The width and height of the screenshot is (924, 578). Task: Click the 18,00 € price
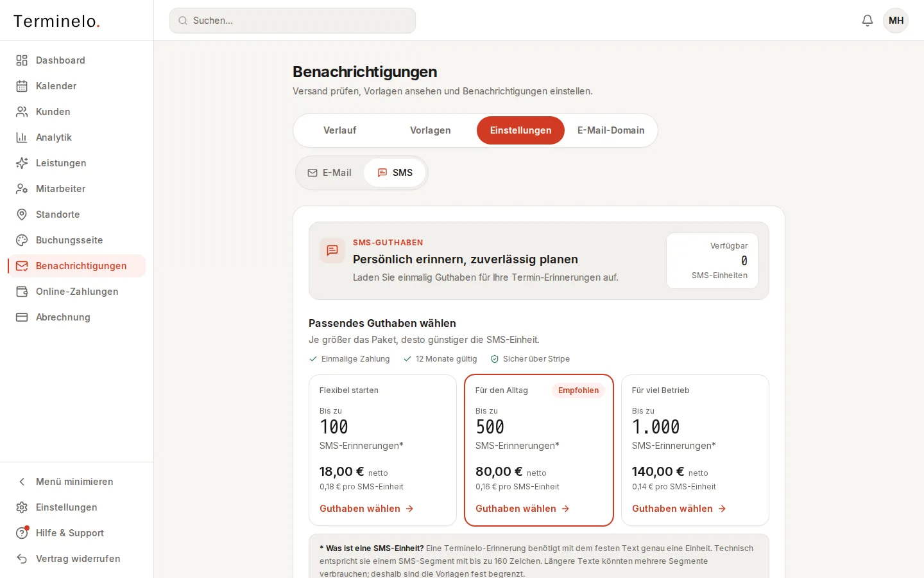pyautogui.click(x=341, y=471)
